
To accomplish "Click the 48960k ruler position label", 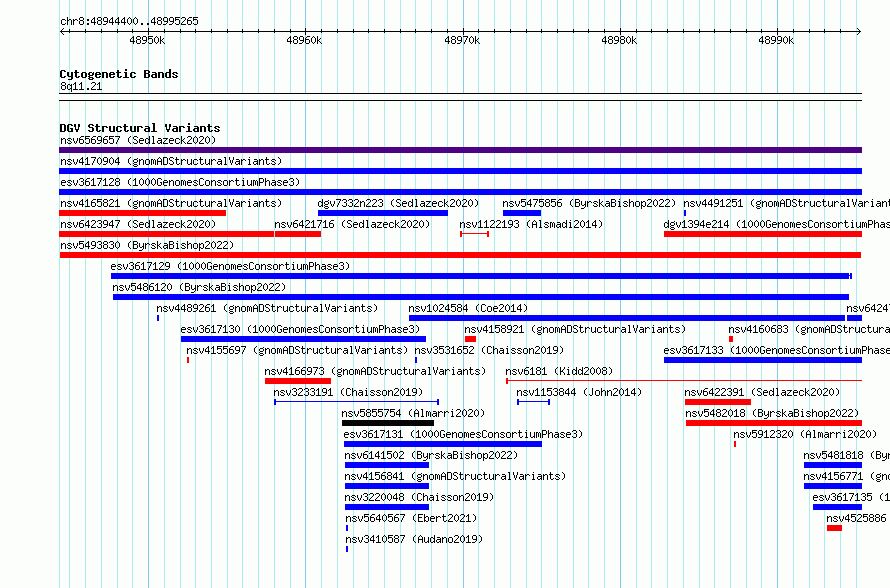I will (304, 40).
